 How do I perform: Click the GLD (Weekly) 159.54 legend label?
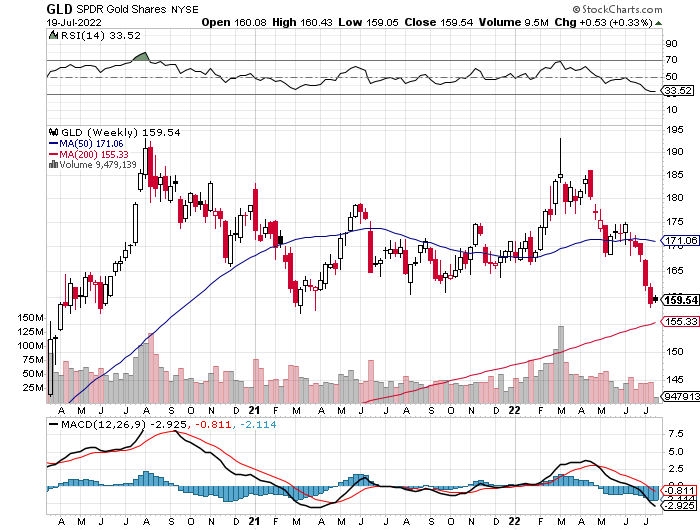coord(121,133)
